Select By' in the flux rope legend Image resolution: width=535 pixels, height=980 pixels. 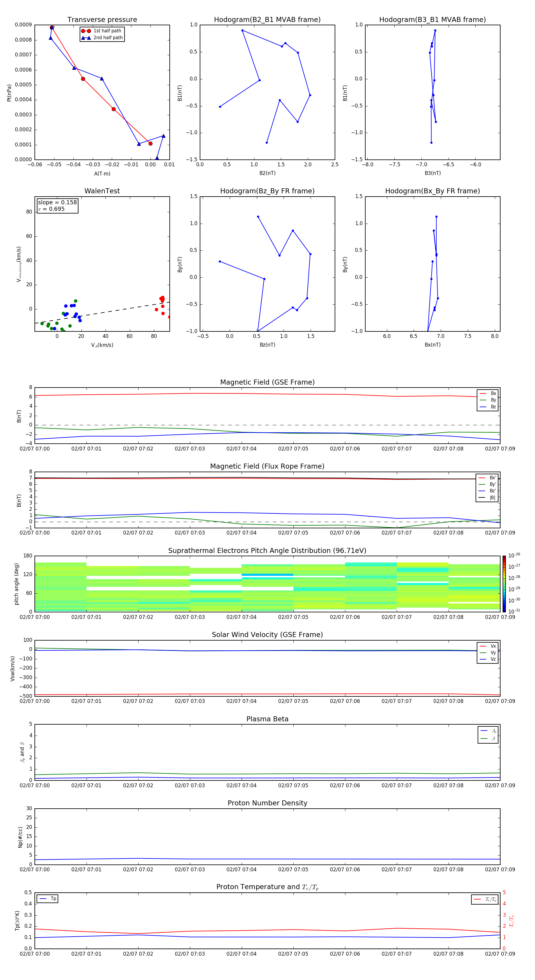pyautogui.click(x=487, y=484)
